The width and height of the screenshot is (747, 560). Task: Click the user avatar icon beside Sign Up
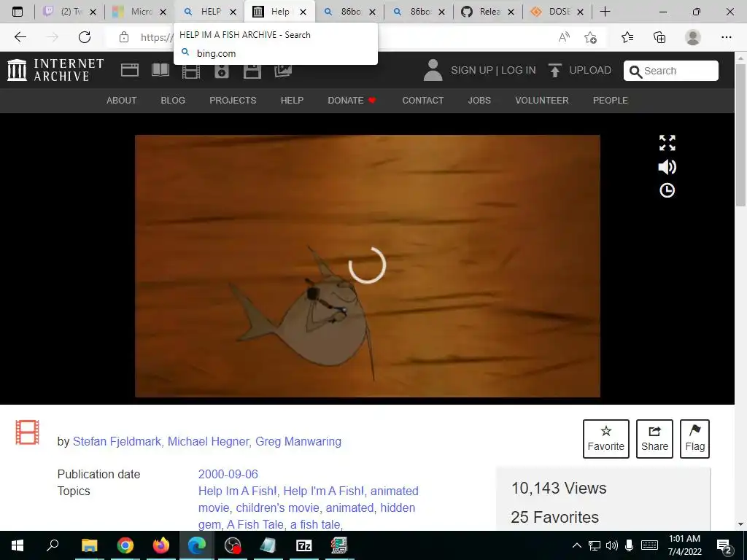pyautogui.click(x=433, y=70)
